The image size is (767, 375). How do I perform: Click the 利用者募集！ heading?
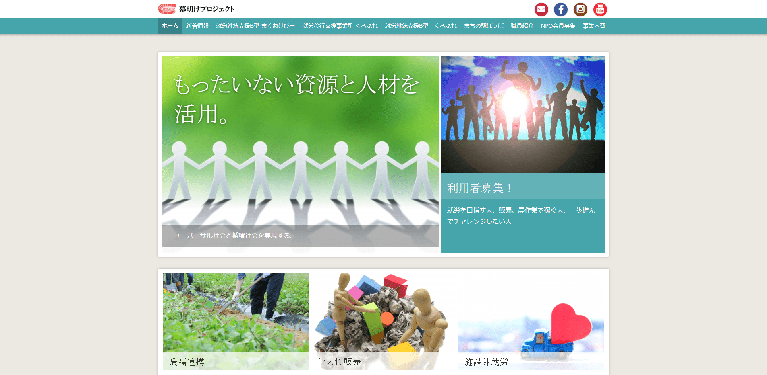[480, 188]
